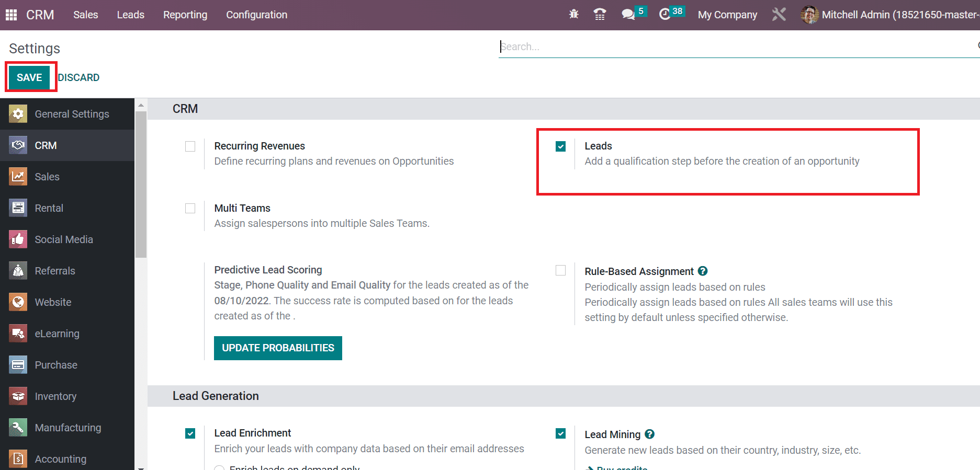This screenshot has height=470, width=980.
Task: Open the Configuration top menu
Action: click(257, 15)
